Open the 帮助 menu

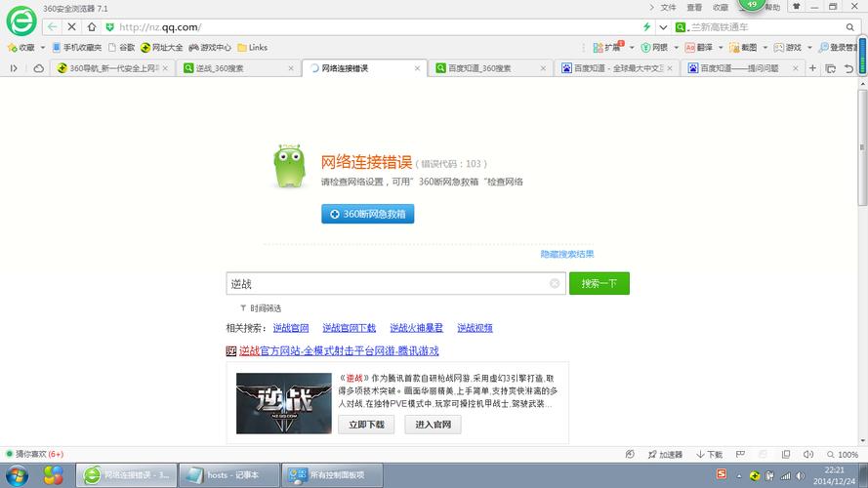(772, 7)
